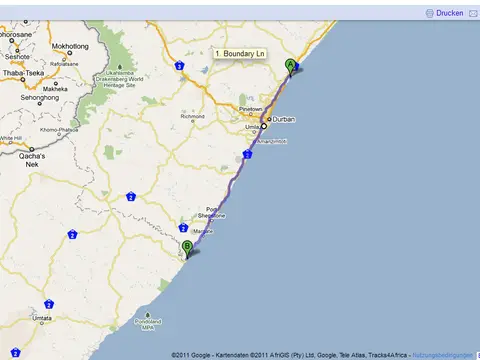This screenshot has width=480, height=360.
Task: Click the Durban city label
Action: click(x=283, y=119)
